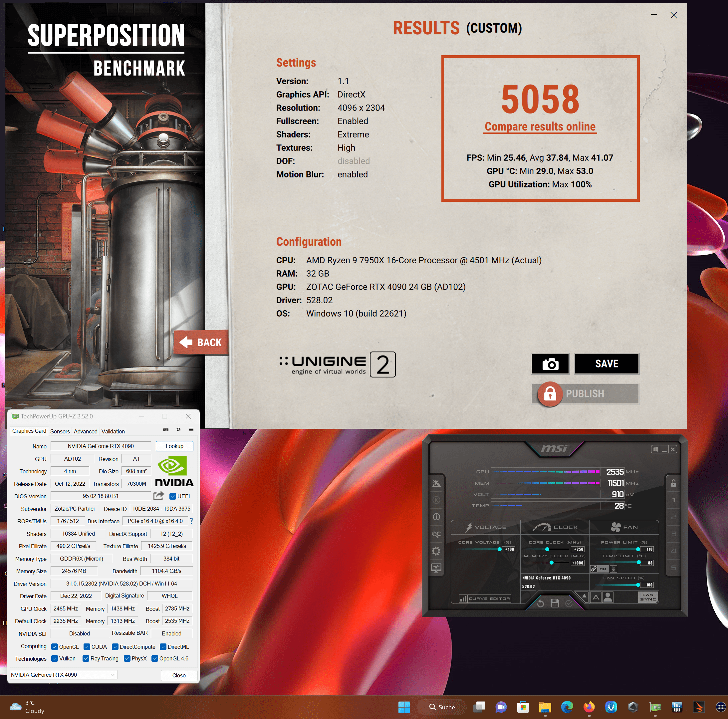Open the Afterburner settings gear

point(436,551)
